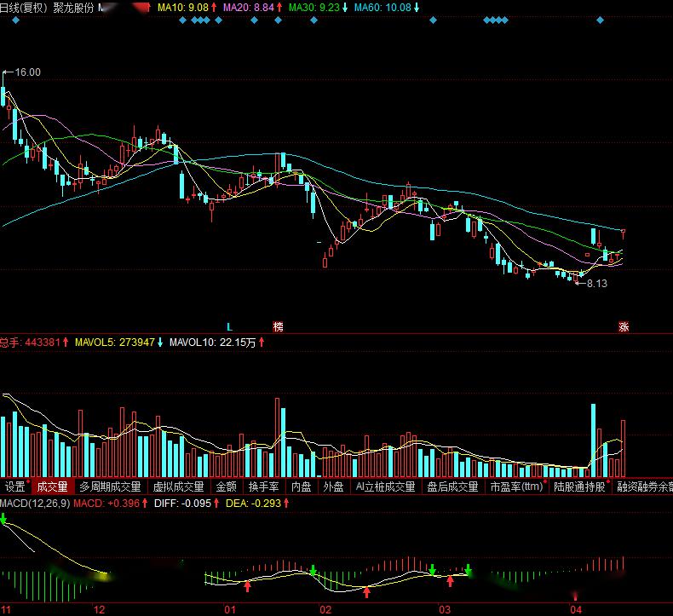Select the cyan L marker under the chart

click(230, 327)
